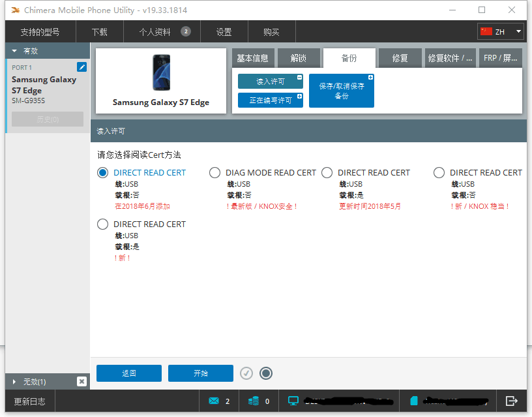Select the DIAG MODE READ CERT radio option
The width and height of the screenshot is (532, 417).
214,172
